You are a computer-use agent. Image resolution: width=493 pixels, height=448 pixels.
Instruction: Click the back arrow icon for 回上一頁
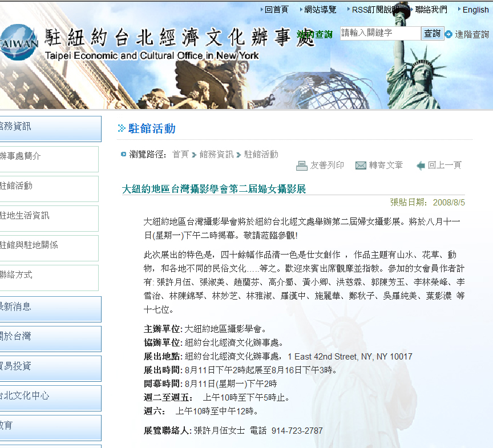[x=421, y=166]
